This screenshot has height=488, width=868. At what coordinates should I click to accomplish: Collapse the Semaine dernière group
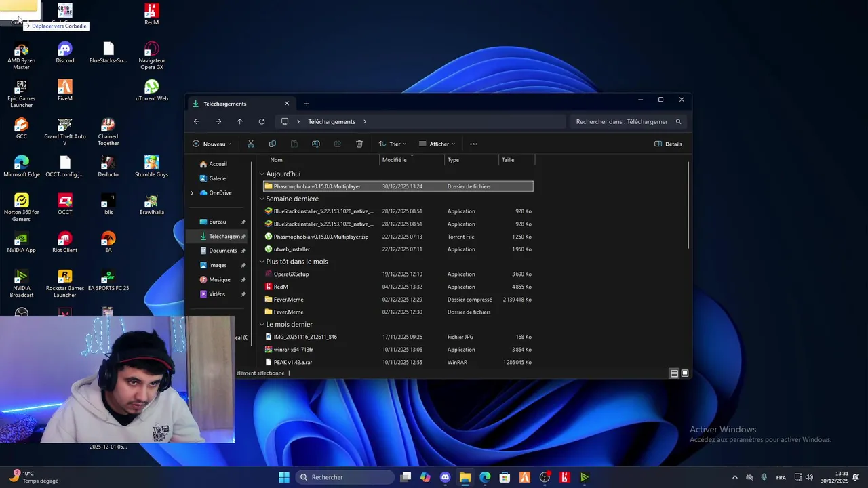point(262,199)
